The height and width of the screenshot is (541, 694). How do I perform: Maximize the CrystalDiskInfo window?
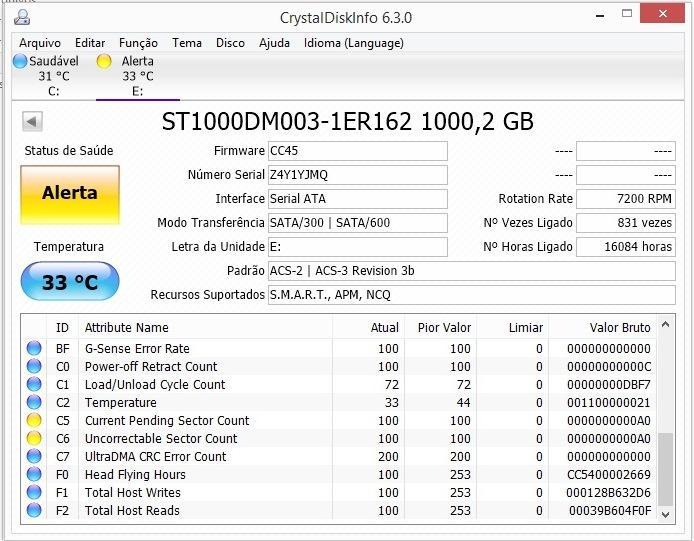pyautogui.click(x=627, y=14)
